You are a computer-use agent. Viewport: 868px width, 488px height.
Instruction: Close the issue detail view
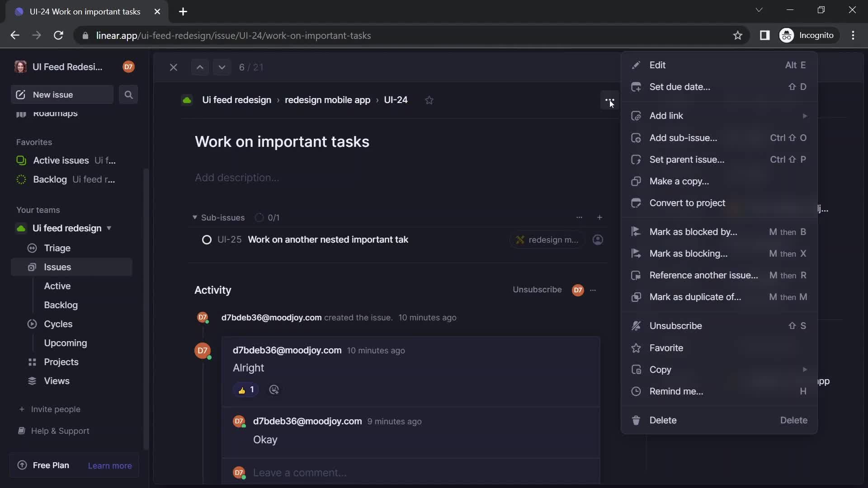[174, 67]
